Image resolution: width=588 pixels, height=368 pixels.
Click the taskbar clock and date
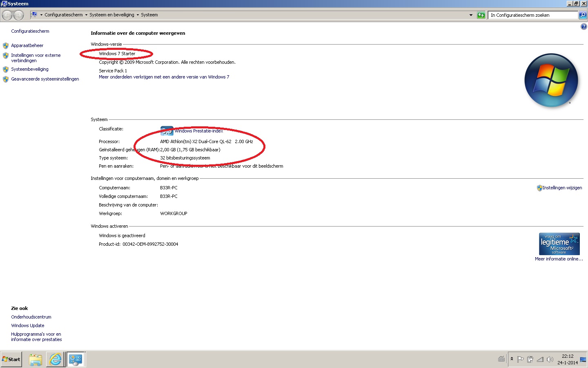click(x=568, y=359)
